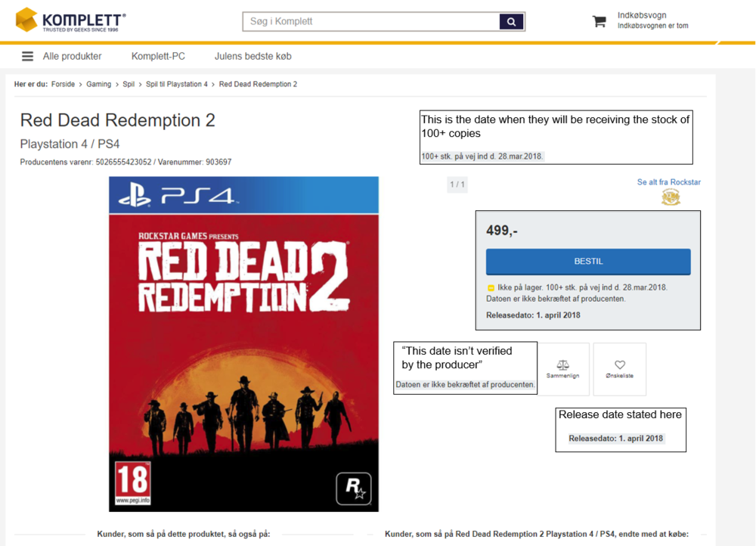Image resolution: width=756 pixels, height=546 pixels.
Task: Click the Rockstar brand emblem
Action: 671,197
